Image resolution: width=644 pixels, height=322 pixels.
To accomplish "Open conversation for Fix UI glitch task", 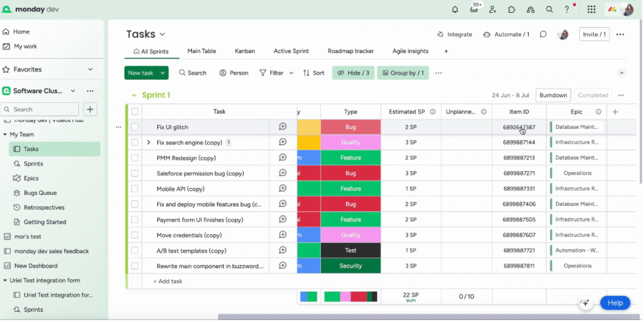I will coord(283,127).
